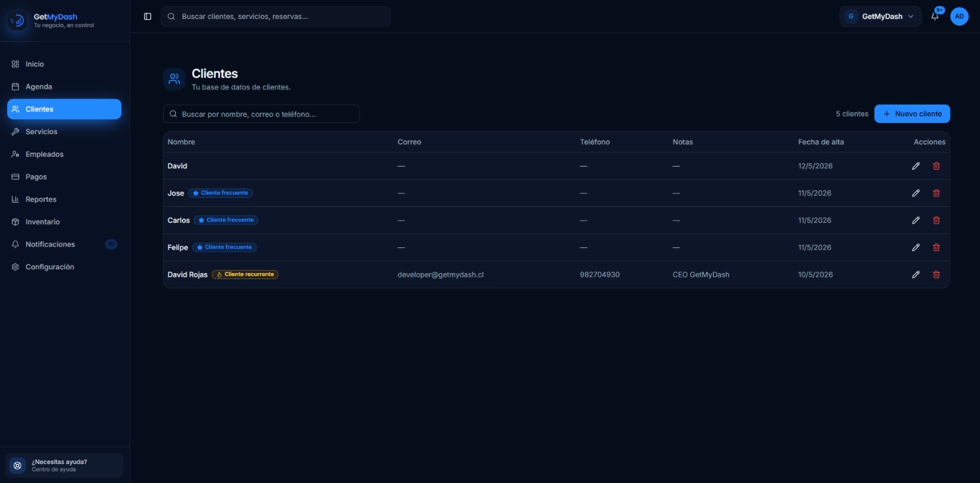Open the AD user avatar

(959, 17)
